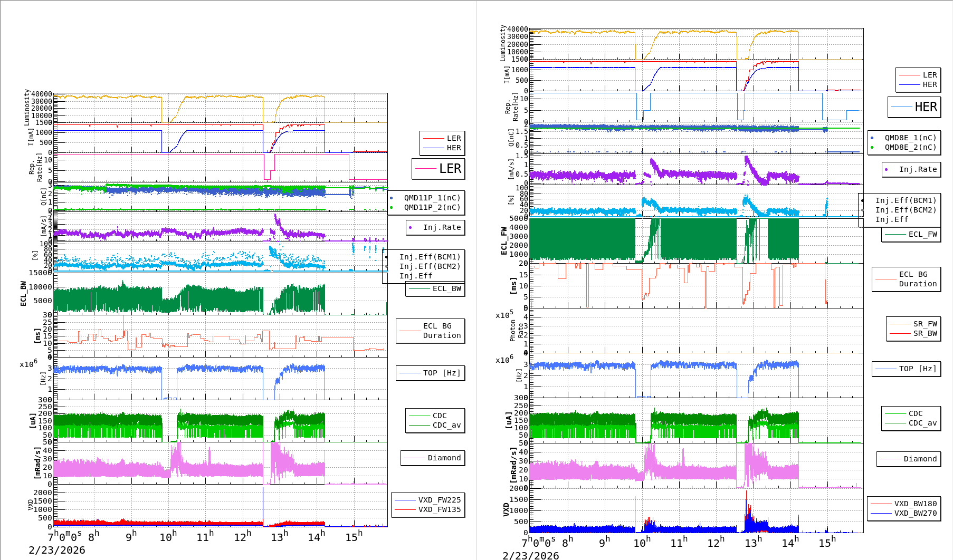Click the 2/23/2026 date under the LER plot
953x560 pixels.
click(x=57, y=551)
